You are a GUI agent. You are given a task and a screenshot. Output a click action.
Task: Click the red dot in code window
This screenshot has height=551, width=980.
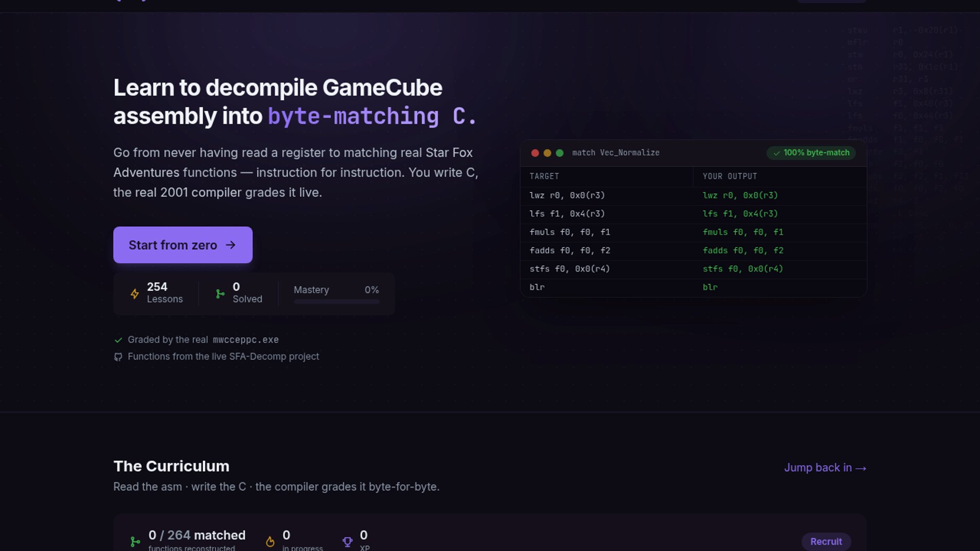pos(535,153)
